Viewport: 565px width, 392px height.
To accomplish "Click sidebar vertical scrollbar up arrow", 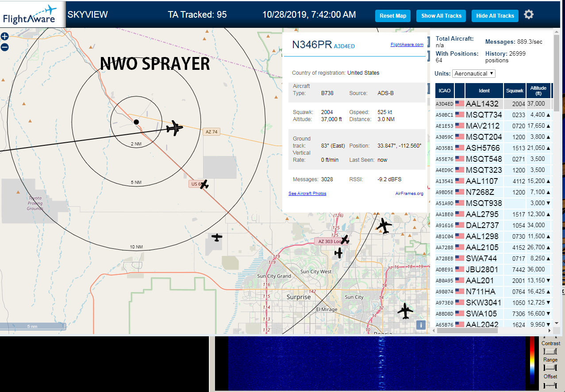I will [x=556, y=33].
